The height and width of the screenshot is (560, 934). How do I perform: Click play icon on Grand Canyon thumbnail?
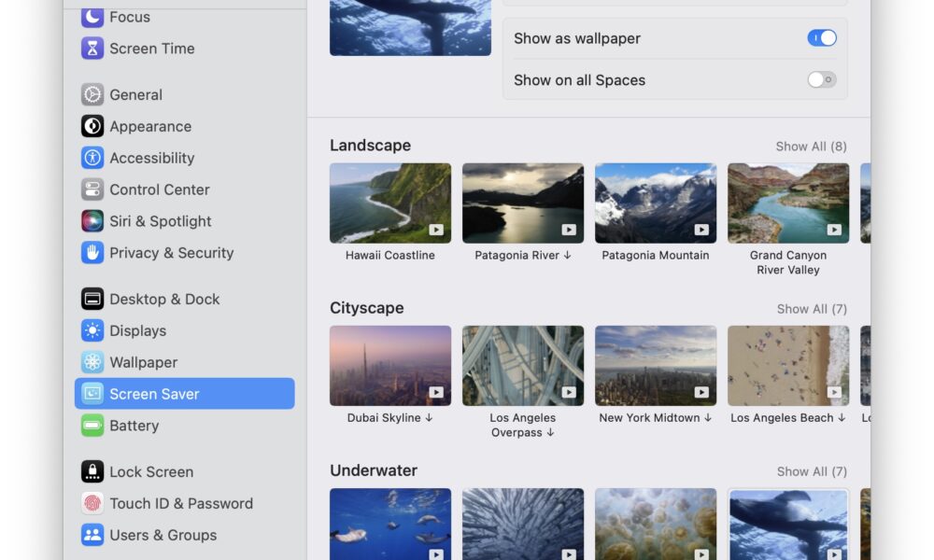pos(834,230)
